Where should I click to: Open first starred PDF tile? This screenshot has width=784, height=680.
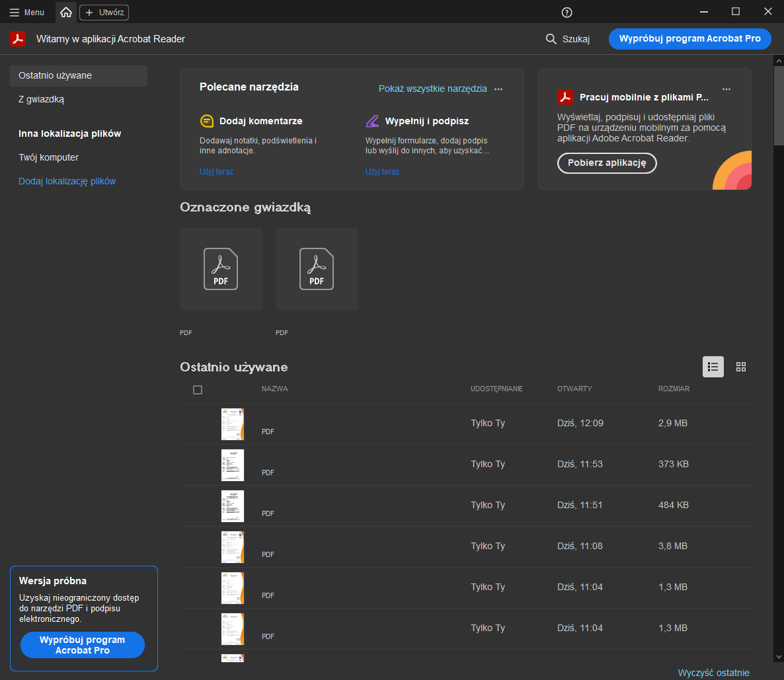221,269
